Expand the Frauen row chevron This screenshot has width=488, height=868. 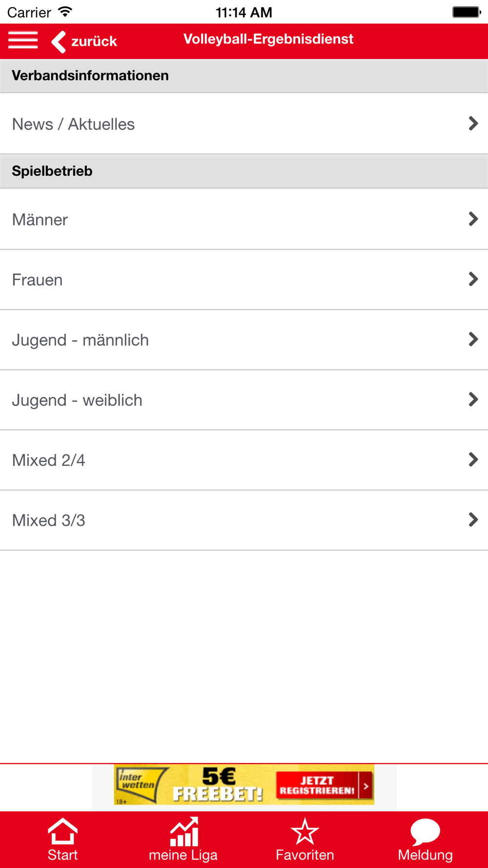473,279
